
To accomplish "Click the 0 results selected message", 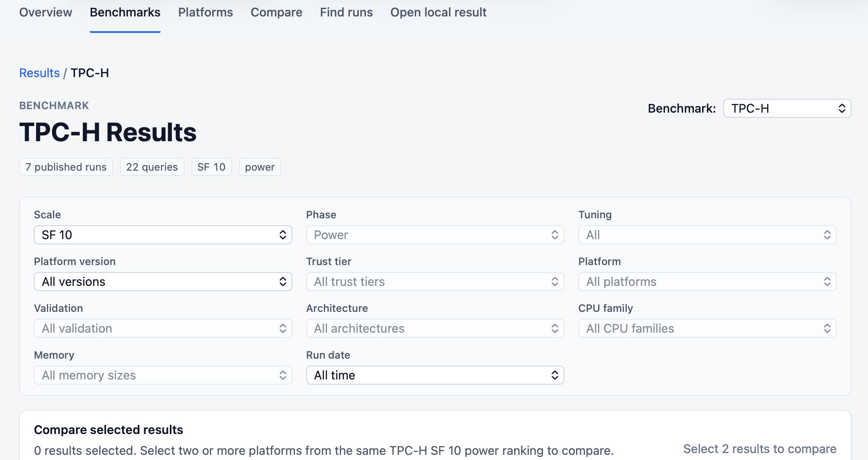I will 324,450.
